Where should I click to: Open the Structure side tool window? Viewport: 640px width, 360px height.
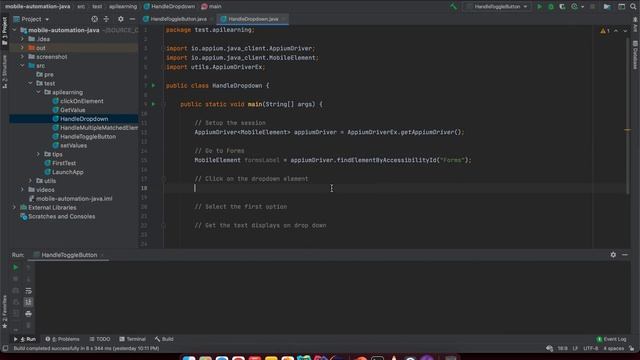[x=4, y=71]
